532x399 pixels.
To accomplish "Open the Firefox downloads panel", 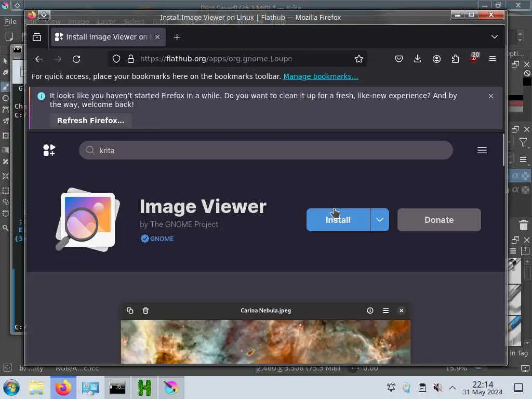I will pos(417,59).
